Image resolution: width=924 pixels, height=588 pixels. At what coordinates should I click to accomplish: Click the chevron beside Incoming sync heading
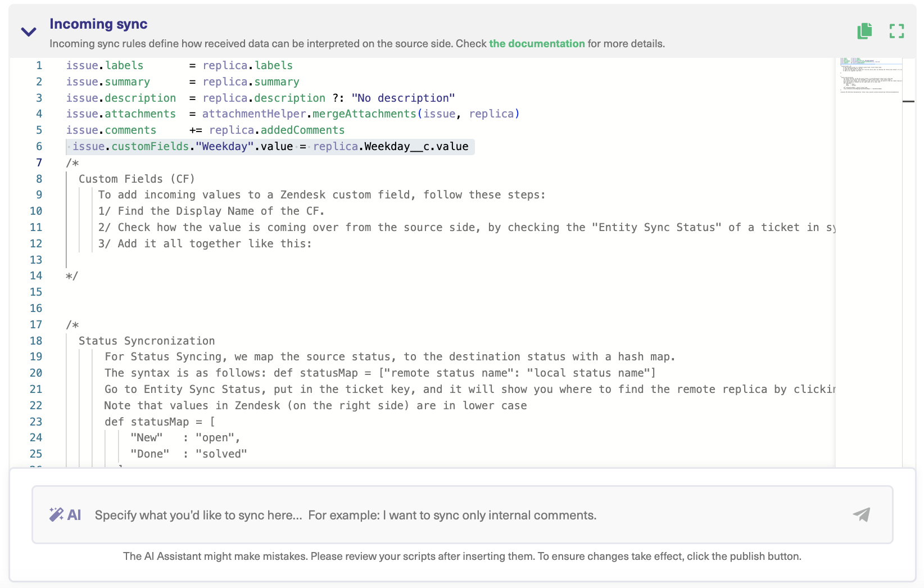pyautogui.click(x=28, y=31)
